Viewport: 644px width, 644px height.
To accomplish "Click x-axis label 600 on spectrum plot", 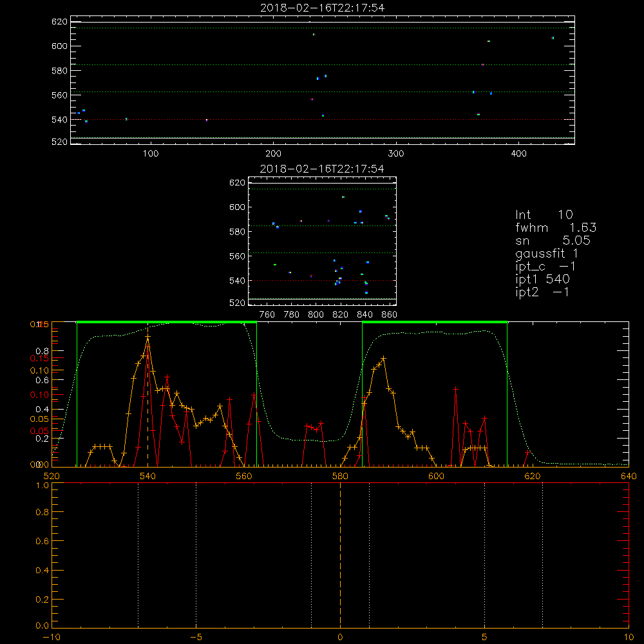I will [436, 477].
